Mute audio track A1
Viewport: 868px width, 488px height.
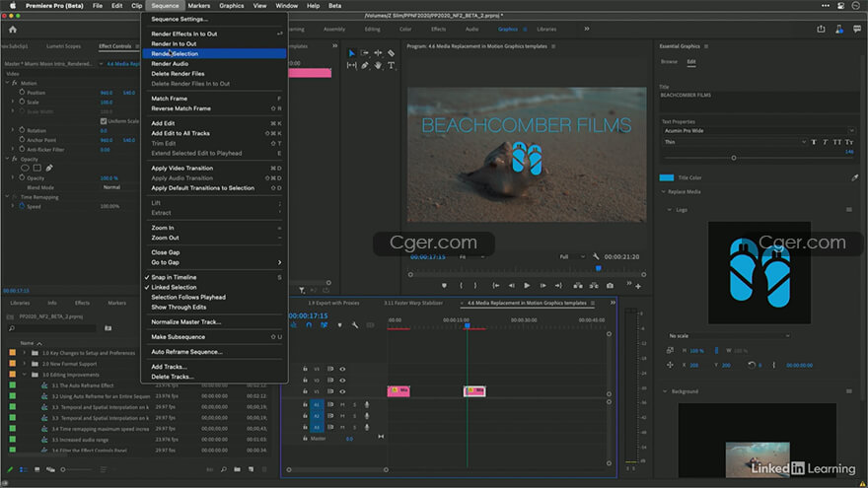(x=342, y=405)
